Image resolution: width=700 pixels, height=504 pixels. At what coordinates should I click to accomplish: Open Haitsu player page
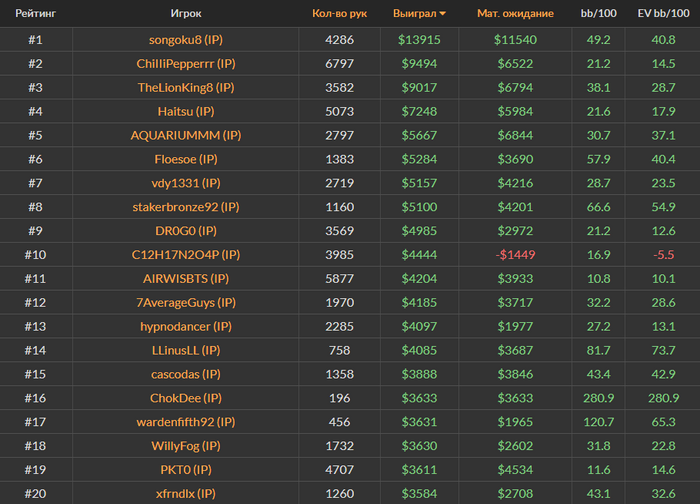pos(185,111)
